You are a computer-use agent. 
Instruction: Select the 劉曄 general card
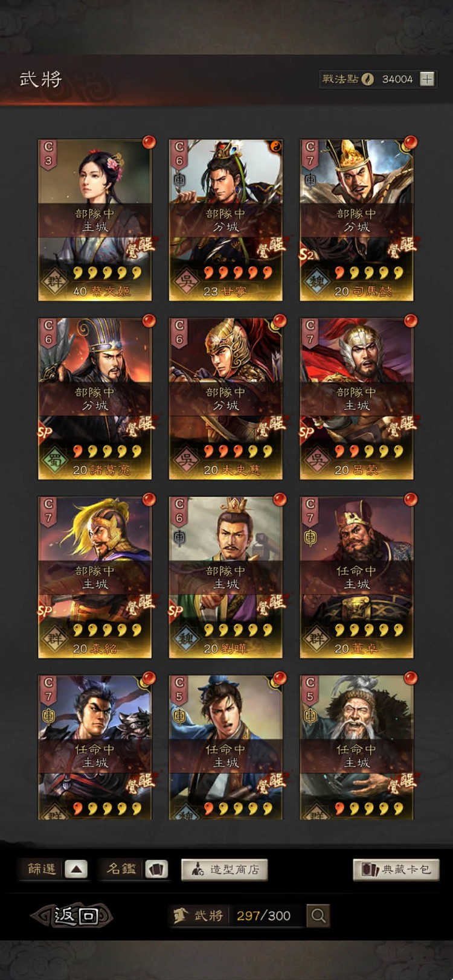(226, 577)
